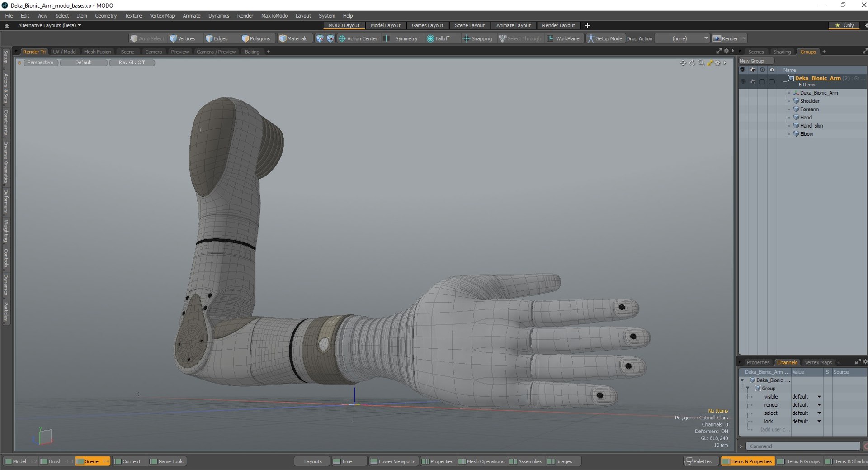Switch to the Model Layout tab

(x=385, y=25)
